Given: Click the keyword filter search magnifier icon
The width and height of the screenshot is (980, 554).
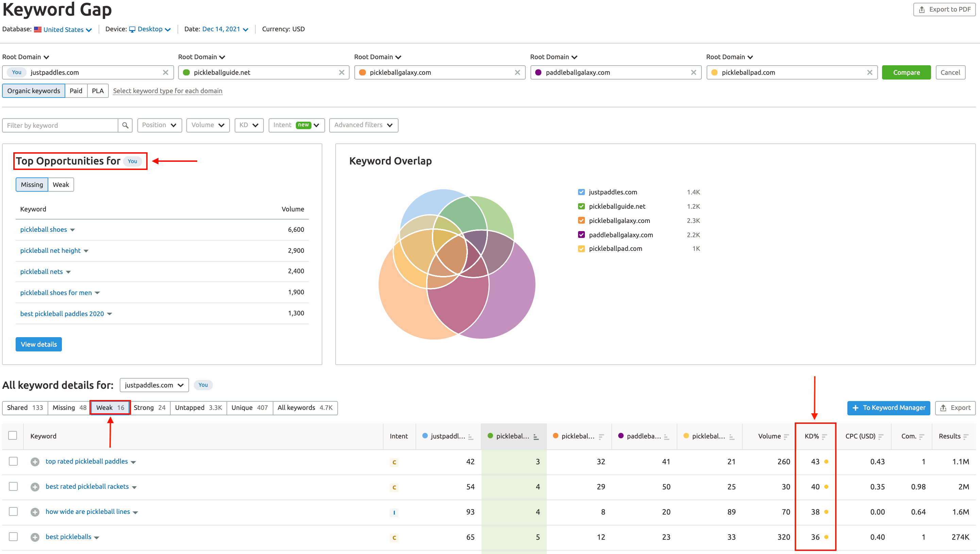Looking at the screenshot, I should (125, 125).
